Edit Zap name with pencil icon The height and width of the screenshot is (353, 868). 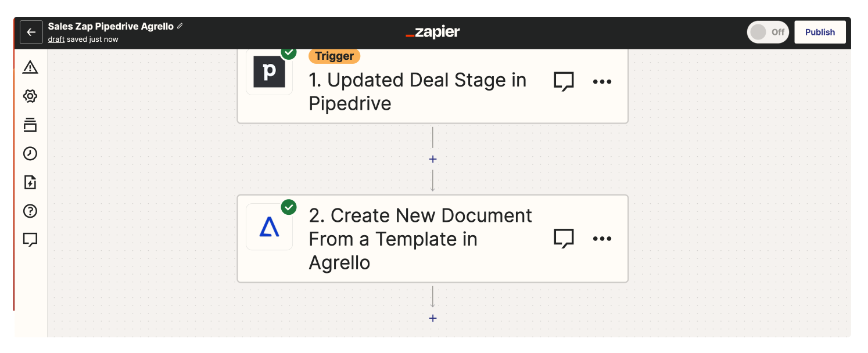point(180,26)
